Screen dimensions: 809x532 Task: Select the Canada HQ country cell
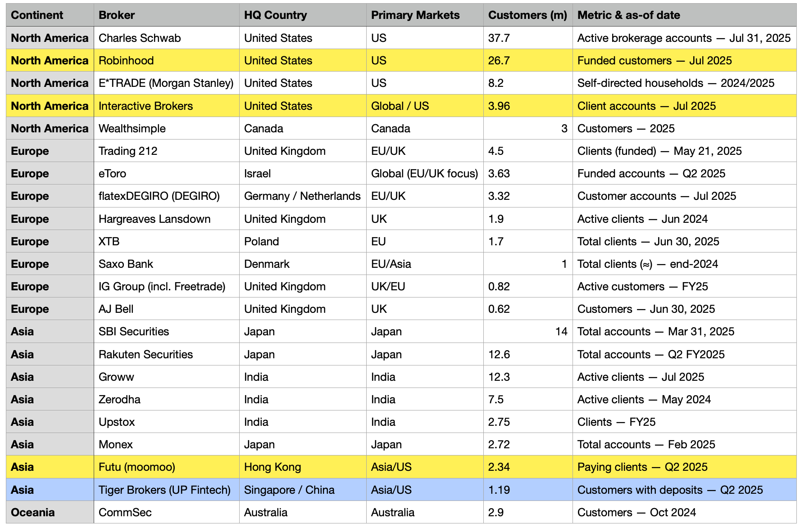click(303, 128)
